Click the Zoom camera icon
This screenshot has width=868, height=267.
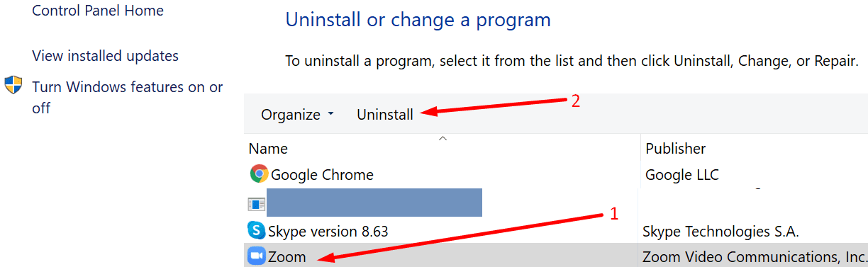coord(256,256)
